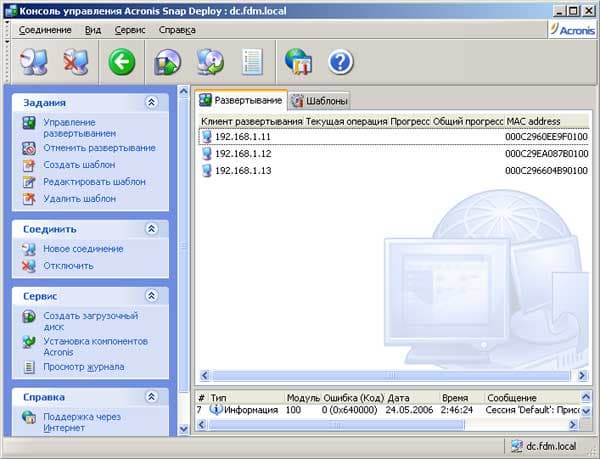Click the create bootable disc toolbar icon
This screenshot has width=600, height=459.
coord(167,62)
